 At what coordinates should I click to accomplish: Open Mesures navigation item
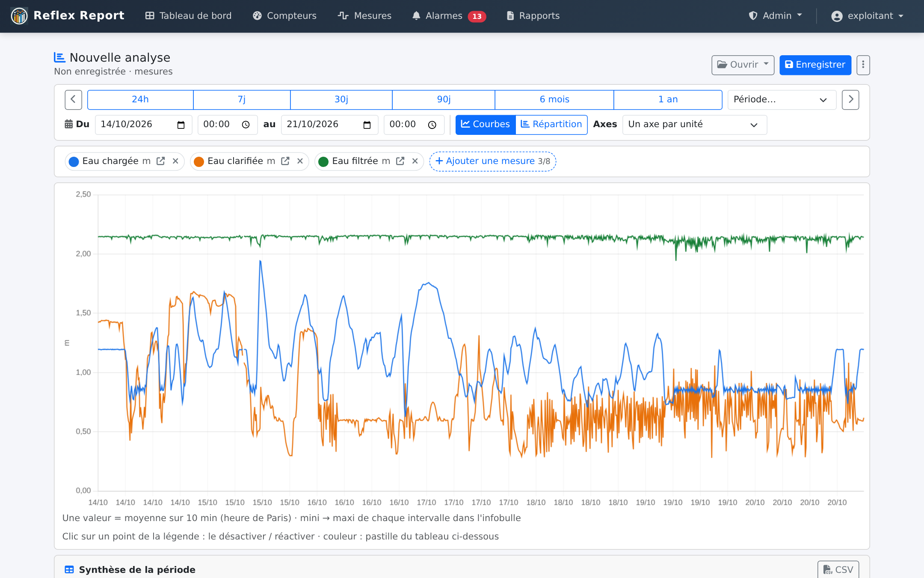click(x=364, y=16)
